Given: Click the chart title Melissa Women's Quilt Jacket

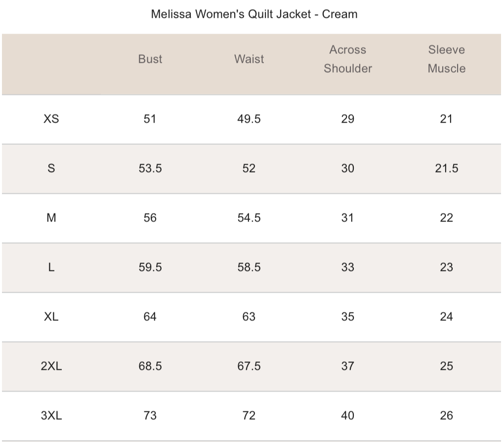Looking at the screenshot, I should click(254, 14).
